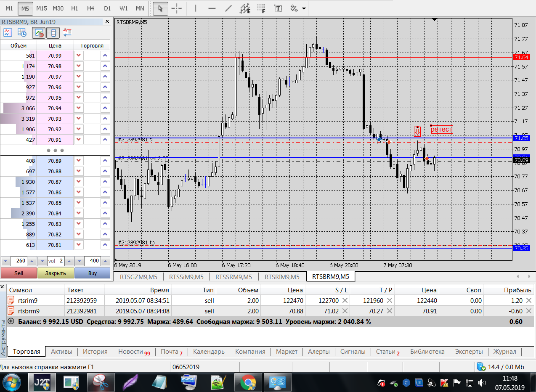Increase the stop loss value 260

[32, 261]
